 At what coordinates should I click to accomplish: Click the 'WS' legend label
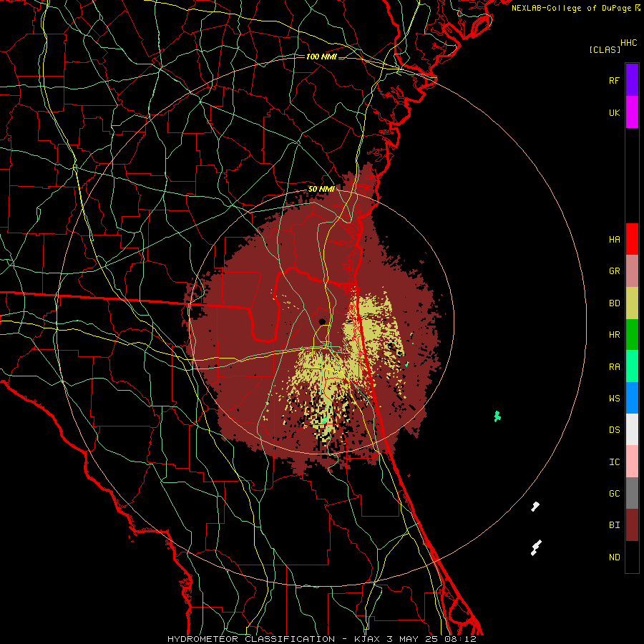pyautogui.click(x=614, y=399)
